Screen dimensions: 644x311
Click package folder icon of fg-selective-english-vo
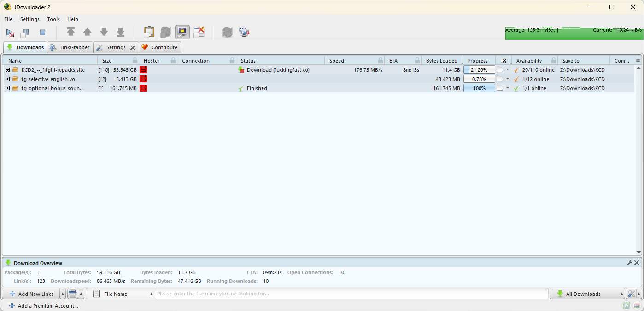15,79
